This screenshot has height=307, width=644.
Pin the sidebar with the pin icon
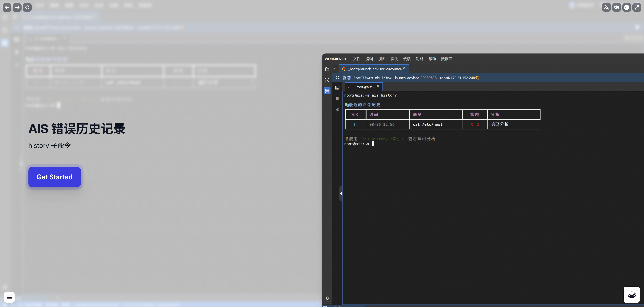[x=327, y=298]
